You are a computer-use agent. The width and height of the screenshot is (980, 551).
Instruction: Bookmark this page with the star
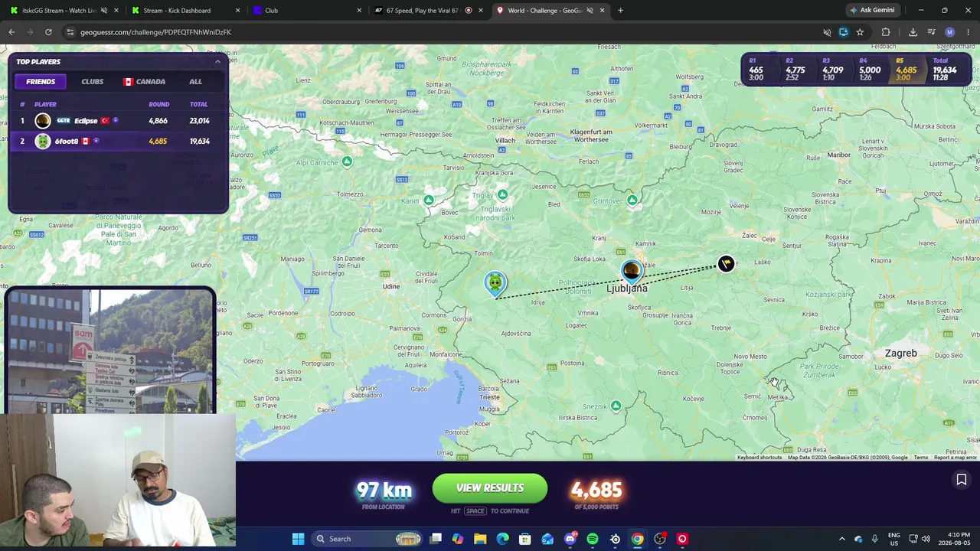tap(860, 32)
